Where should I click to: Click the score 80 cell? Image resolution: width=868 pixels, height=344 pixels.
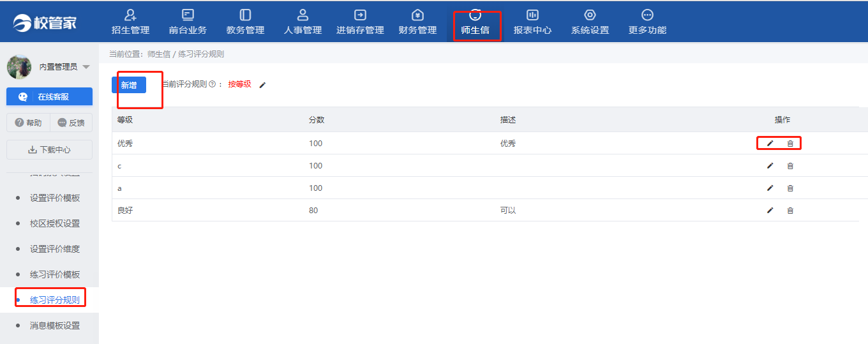point(313,211)
